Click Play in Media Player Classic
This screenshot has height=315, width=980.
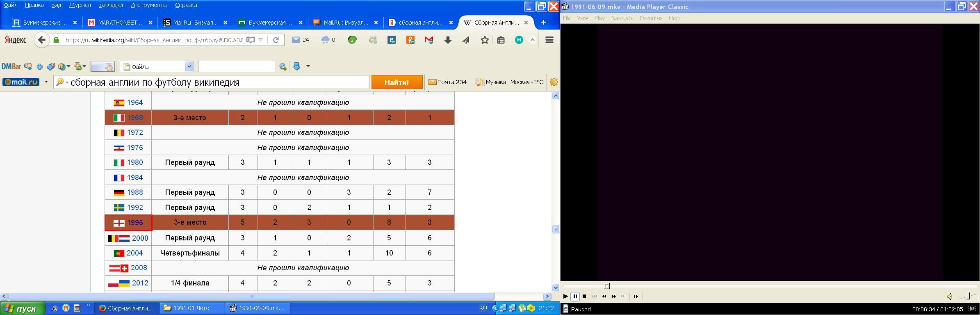[565, 296]
